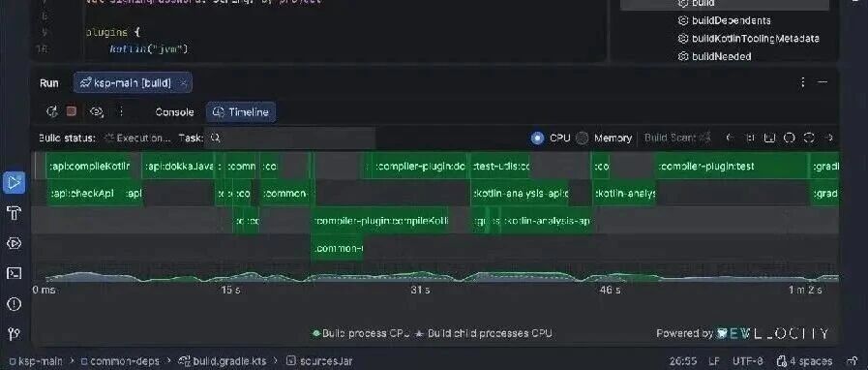Click the status bar icon right of 4 spaces
The image size is (868, 370).
852,361
